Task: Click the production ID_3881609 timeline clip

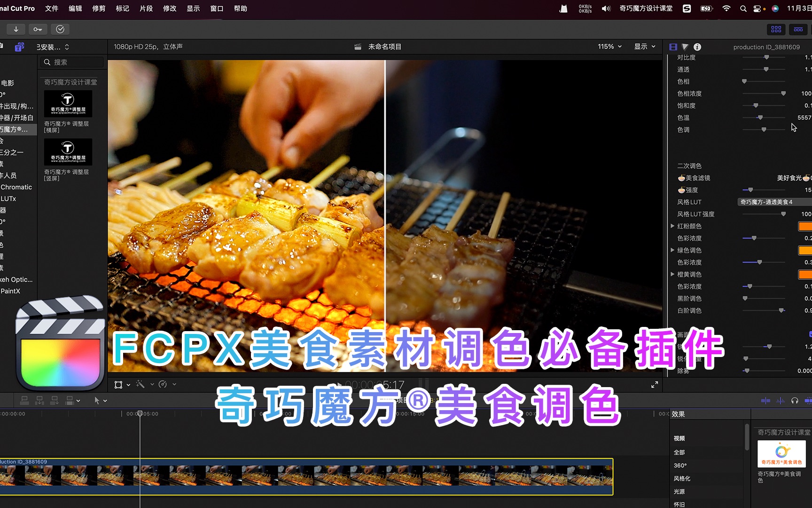Action: [x=306, y=476]
